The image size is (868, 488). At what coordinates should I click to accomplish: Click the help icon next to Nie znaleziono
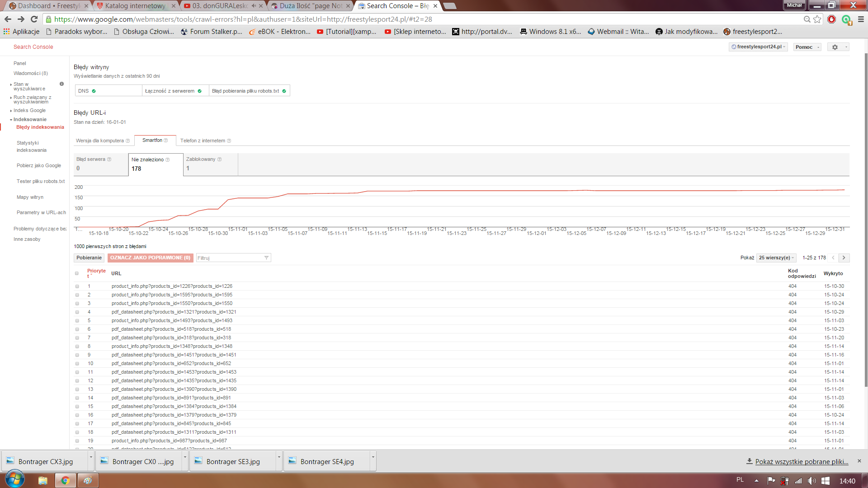168,160
